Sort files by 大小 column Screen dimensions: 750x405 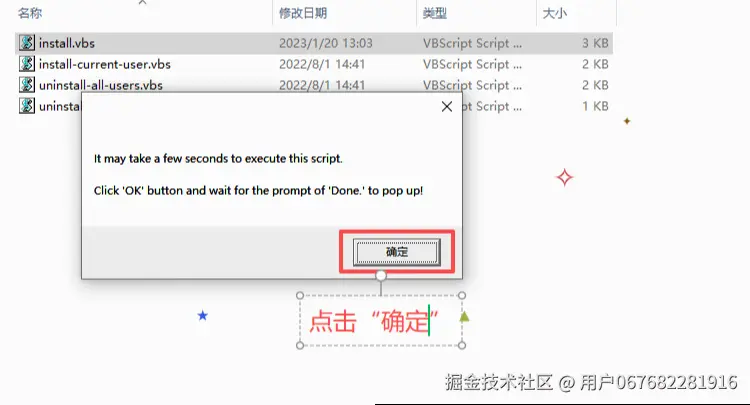pyautogui.click(x=554, y=13)
